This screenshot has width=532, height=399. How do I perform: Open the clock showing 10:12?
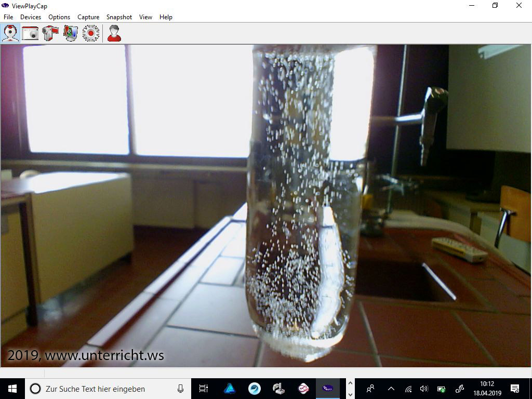487,389
